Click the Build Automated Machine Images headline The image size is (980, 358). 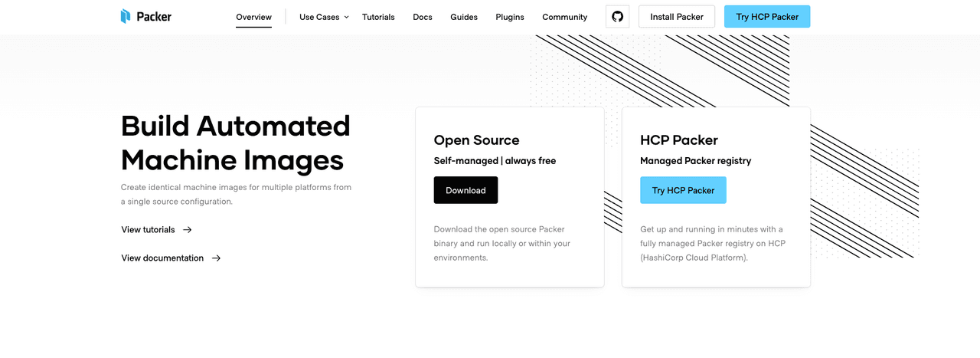pyautogui.click(x=236, y=143)
